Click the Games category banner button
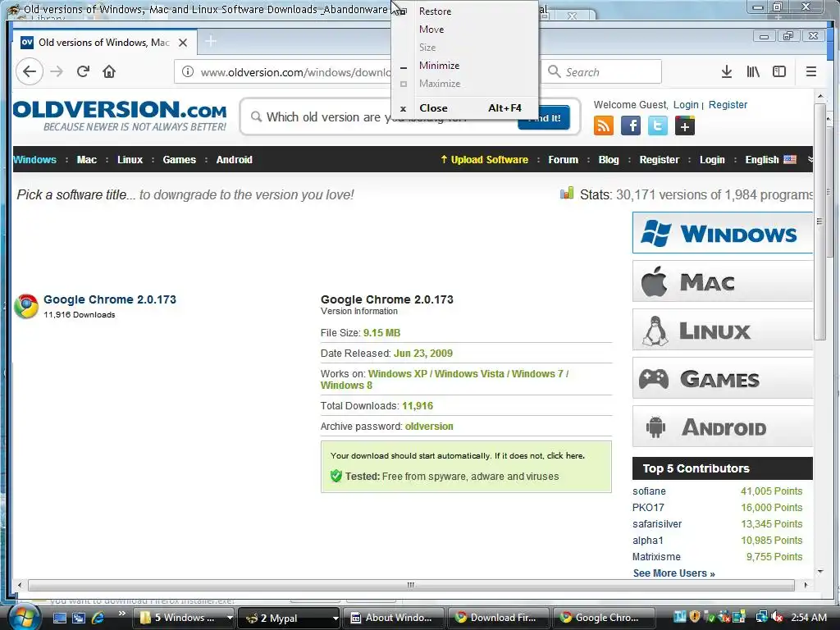 coord(722,378)
